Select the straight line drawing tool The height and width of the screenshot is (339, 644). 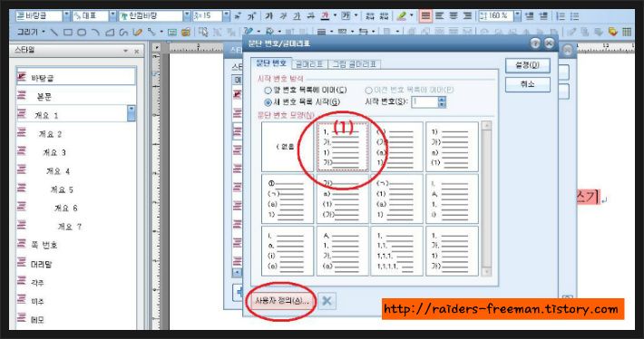click(x=54, y=32)
